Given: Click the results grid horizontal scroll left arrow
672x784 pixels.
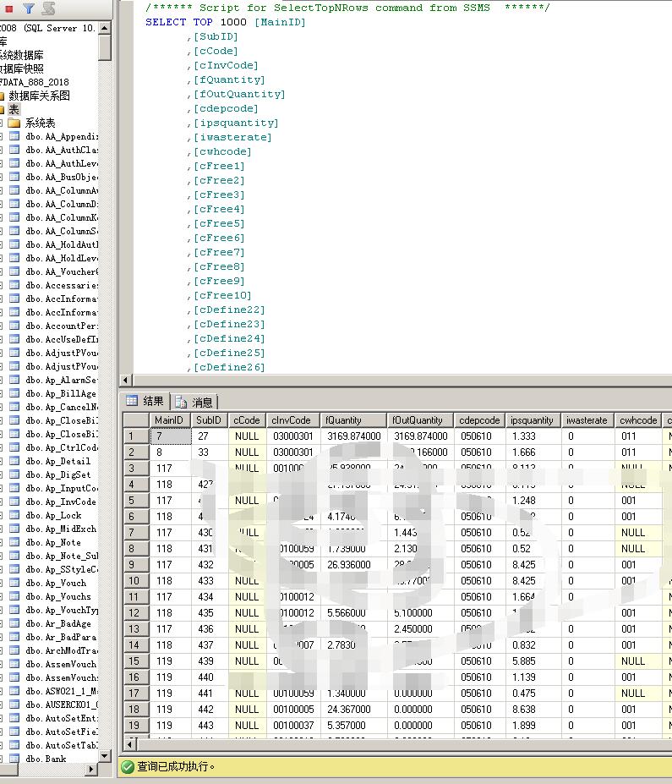Looking at the screenshot, I should coord(129,744).
